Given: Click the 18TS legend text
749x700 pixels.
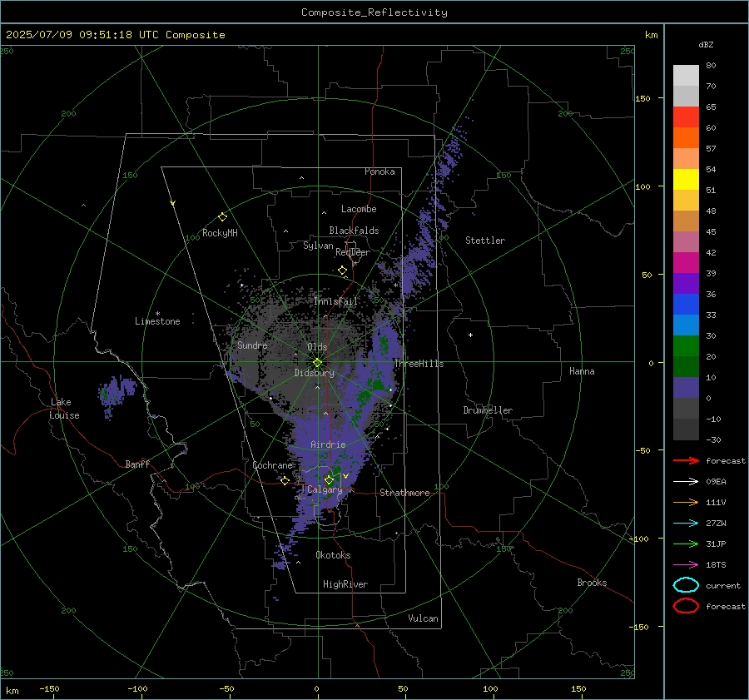Looking at the screenshot, I should click(x=716, y=565).
